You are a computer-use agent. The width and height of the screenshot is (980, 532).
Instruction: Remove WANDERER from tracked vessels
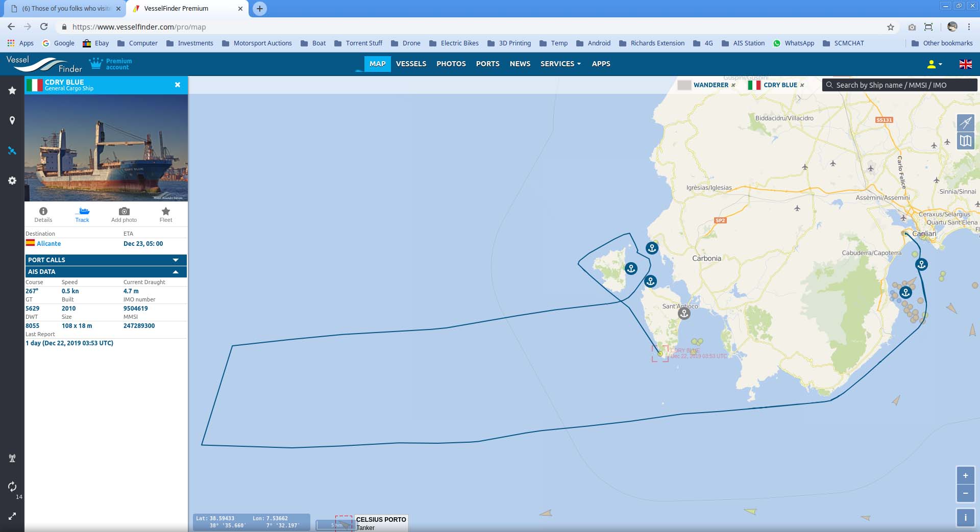733,85
